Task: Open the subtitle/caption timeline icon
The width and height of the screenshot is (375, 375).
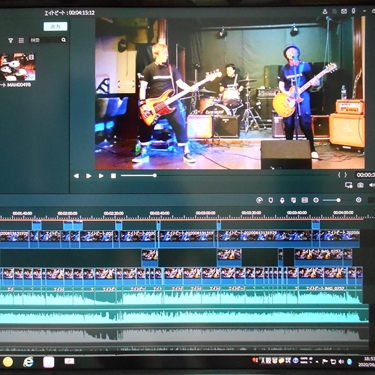Action: click(x=305, y=200)
